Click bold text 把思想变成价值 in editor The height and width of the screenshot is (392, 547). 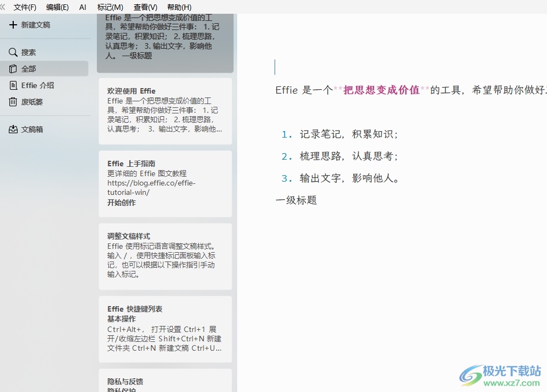point(381,90)
